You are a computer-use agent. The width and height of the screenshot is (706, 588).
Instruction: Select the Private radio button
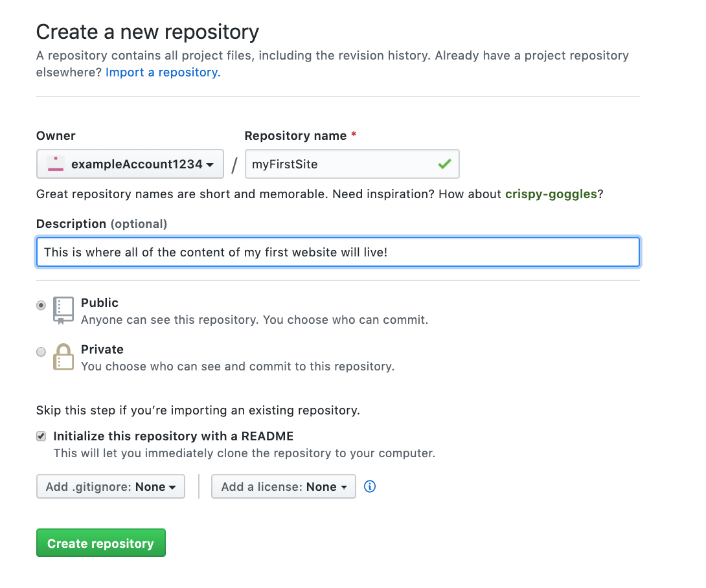41,352
